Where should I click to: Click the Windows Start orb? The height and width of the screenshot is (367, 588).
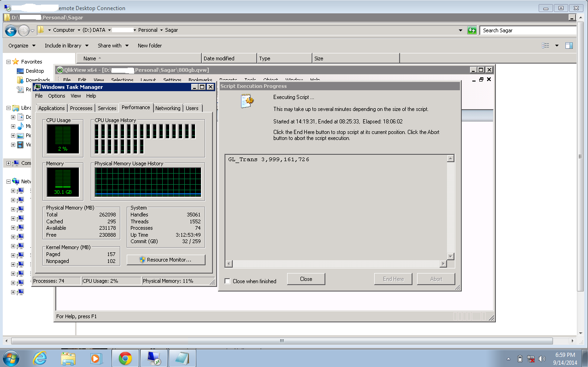coord(11,358)
